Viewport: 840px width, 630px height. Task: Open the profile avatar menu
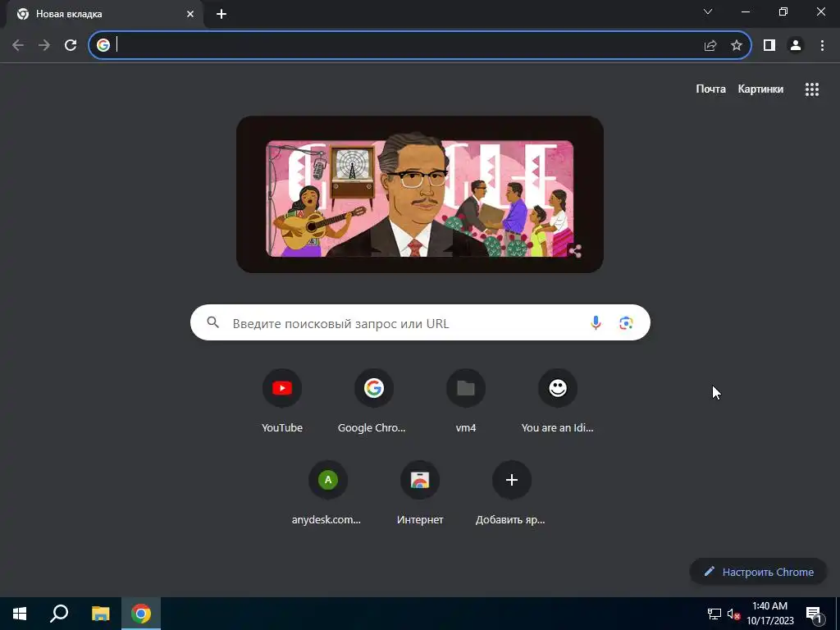tap(796, 45)
